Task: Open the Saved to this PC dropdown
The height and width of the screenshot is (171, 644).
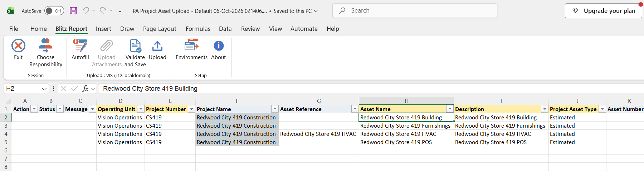Action: point(316,11)
